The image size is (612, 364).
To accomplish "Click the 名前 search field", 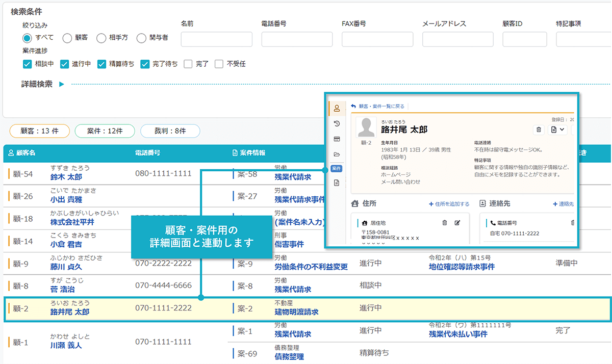I will pyautogui.click(x=216, y=39).
